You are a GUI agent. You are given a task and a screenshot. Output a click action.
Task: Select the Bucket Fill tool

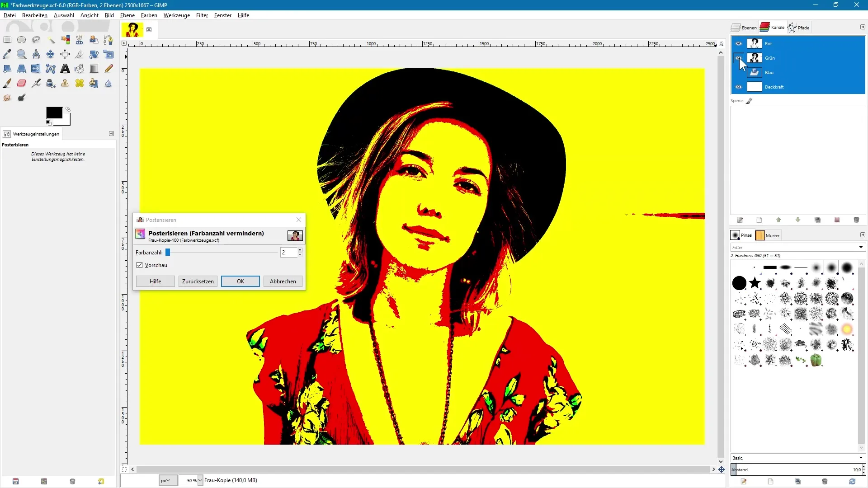(80, 69)
